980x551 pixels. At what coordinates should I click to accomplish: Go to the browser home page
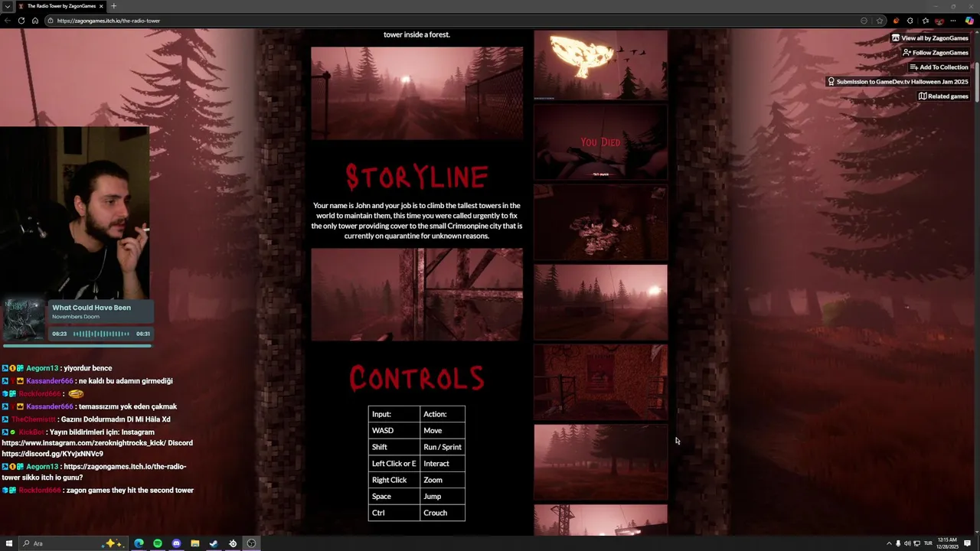[x=35, y=21]
